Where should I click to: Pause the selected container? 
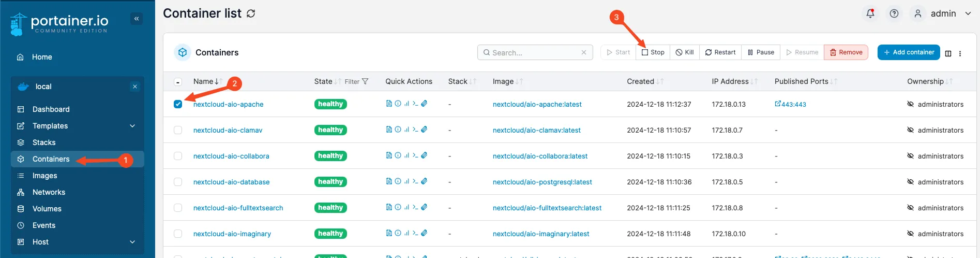click(761, 52)
